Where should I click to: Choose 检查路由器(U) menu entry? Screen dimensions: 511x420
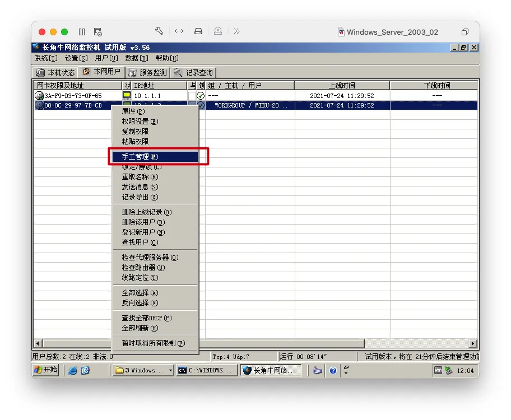[155, 268]
